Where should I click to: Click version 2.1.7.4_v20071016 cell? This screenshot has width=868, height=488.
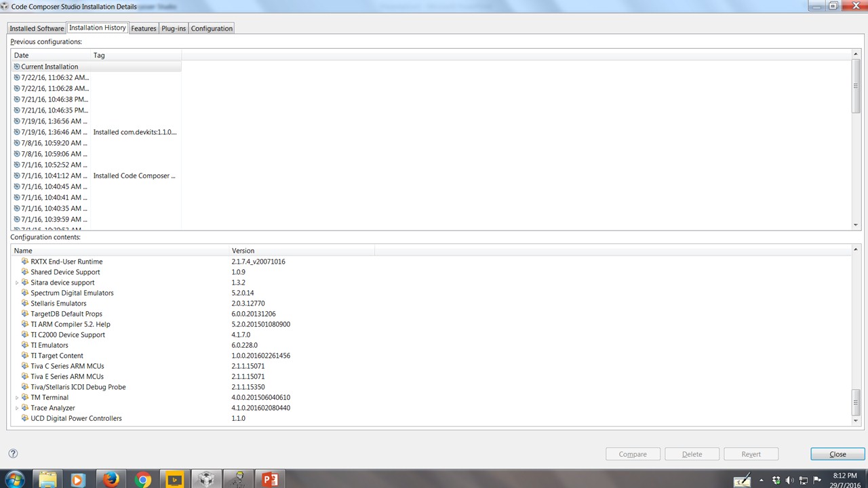click(x=258, y=262)
